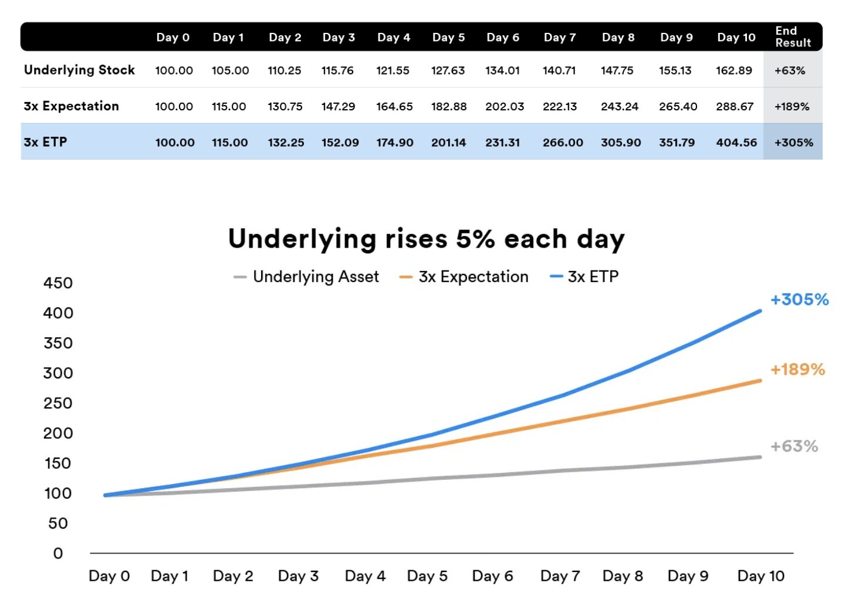Screen dimensions: 859x616
Task: Click the +305% cell in End Result column
Action: click(x=793, y=143)
